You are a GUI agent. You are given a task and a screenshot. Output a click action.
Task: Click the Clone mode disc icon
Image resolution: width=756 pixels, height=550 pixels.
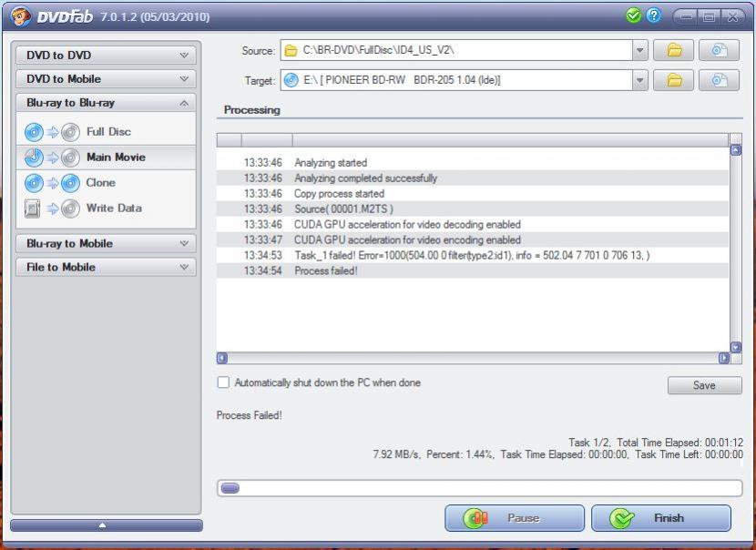tap(34, 183)
